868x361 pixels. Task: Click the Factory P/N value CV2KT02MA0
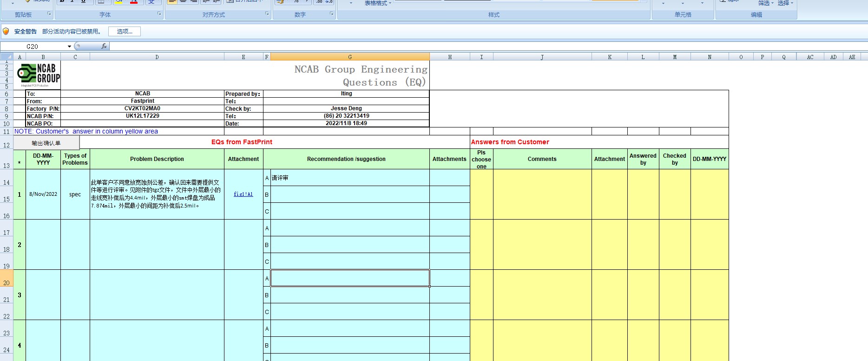(x=143, y=108)
